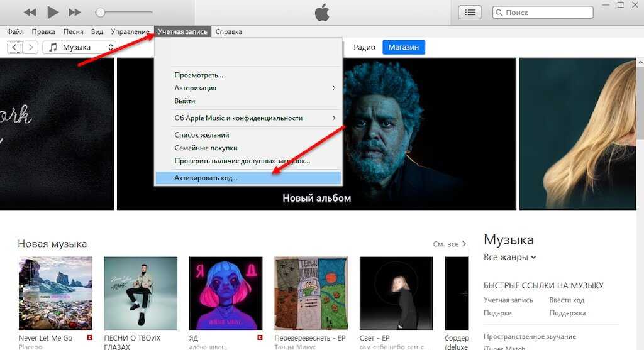Skip ahead with the fast-forward icon

[x=74, y=12]
